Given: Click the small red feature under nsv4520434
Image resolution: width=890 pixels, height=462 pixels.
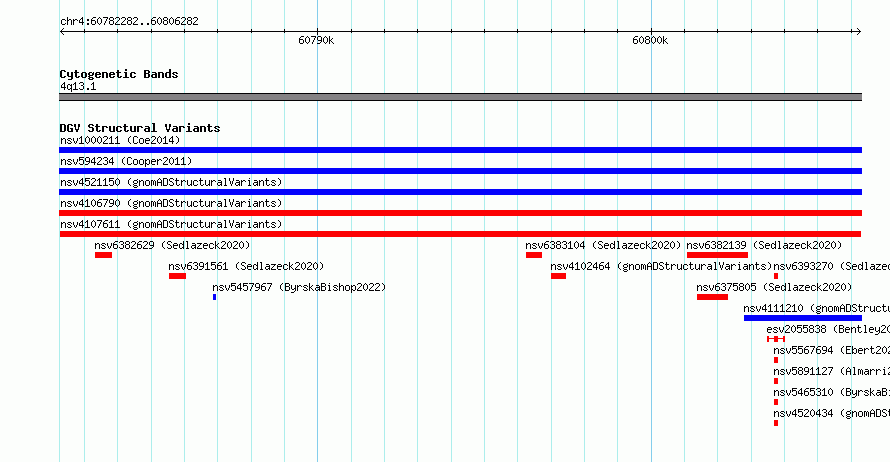Looking at the screenshot, I should point(776,423).
